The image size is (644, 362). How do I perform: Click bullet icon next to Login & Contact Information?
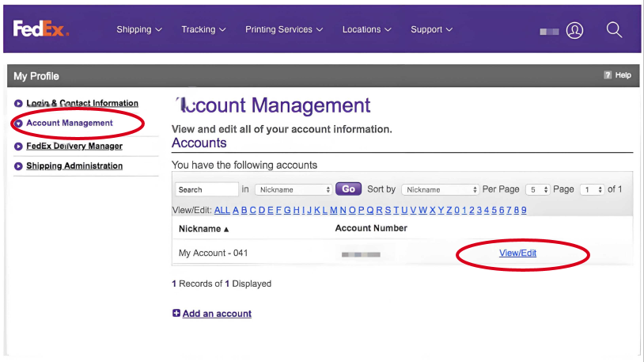(x=18, y=104)
